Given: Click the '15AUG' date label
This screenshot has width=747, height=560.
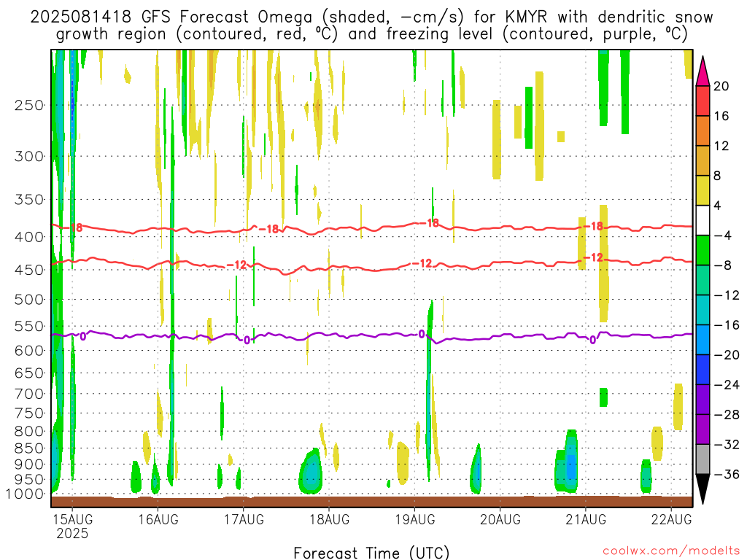Looking at the screenshot, I should pos(72,519).
